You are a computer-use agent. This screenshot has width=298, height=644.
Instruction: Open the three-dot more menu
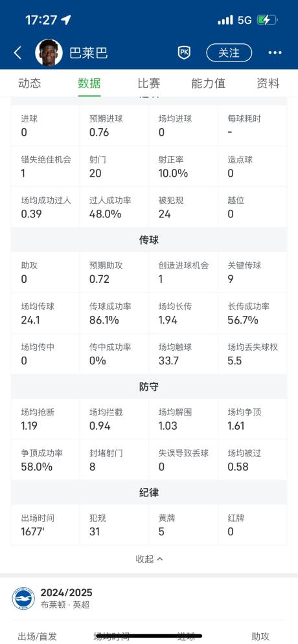(275, 52)
